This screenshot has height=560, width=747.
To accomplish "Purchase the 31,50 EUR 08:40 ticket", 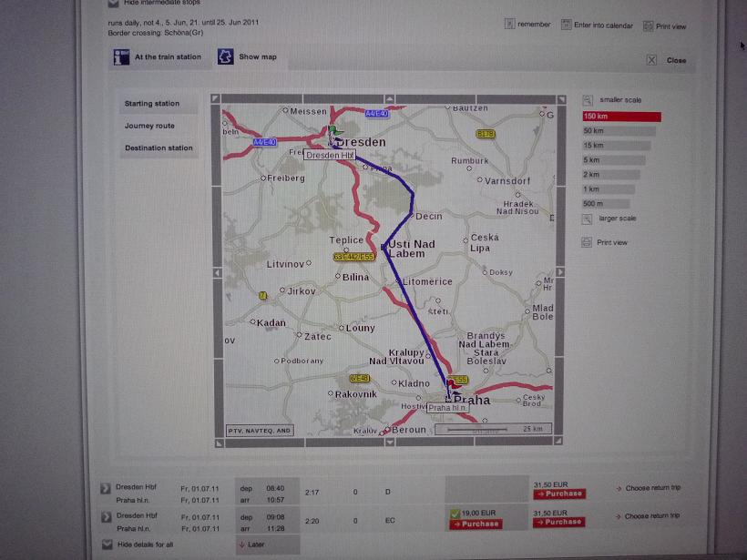I will (x=559, y=494).
